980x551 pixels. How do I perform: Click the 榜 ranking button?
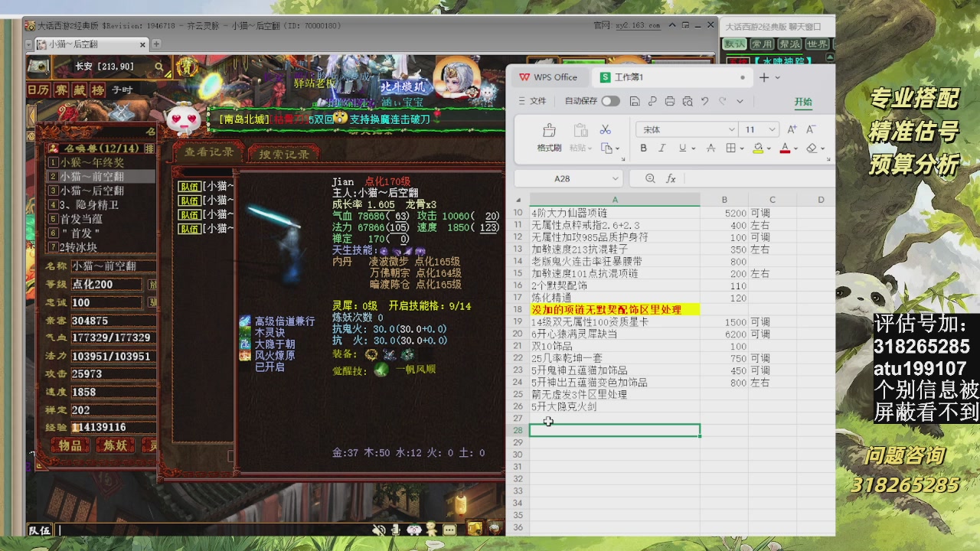point(97,90)
